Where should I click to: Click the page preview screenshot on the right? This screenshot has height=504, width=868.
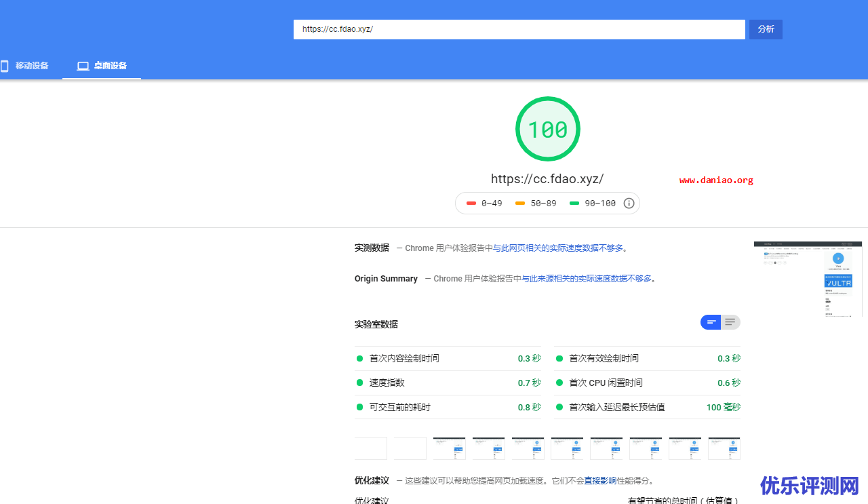coord(808,279)
